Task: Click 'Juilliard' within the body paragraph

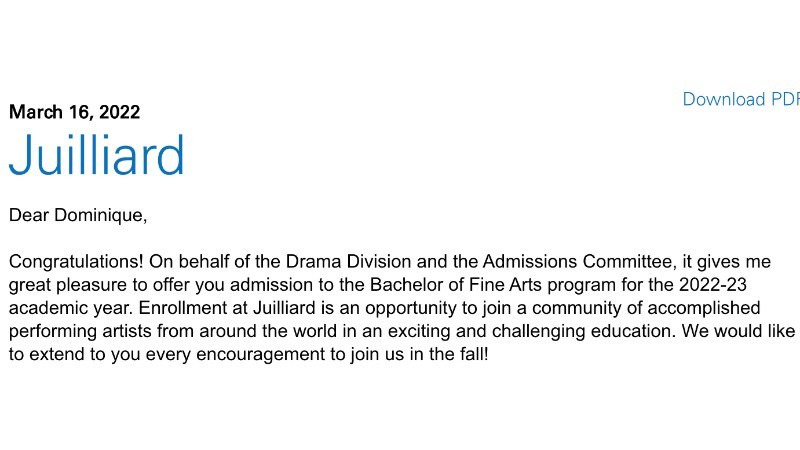Action: point(284,308)
